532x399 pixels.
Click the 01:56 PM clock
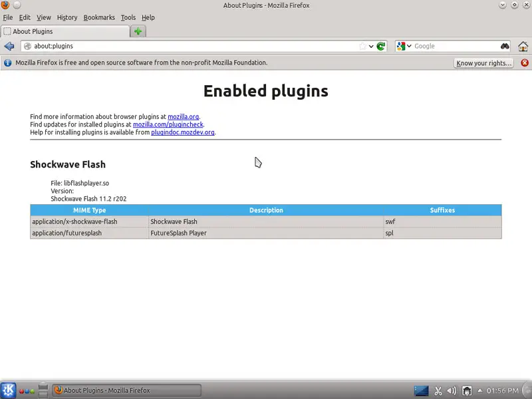pyautogui.click(x=503, y=390)
